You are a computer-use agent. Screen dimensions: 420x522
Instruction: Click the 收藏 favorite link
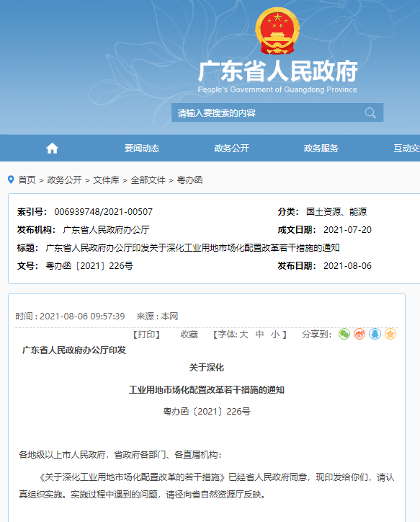pyautogui.click(x=189, y=335)
